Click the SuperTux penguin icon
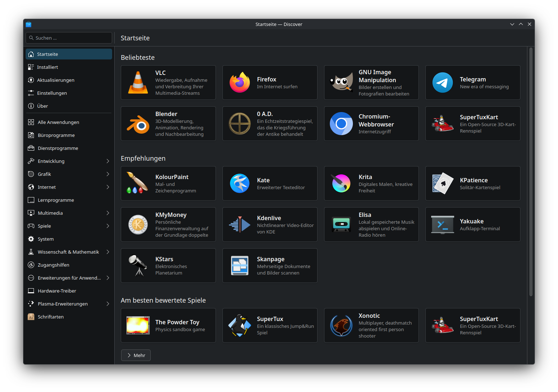This screenshot has width=558, height=392. [x=240, y=325]
